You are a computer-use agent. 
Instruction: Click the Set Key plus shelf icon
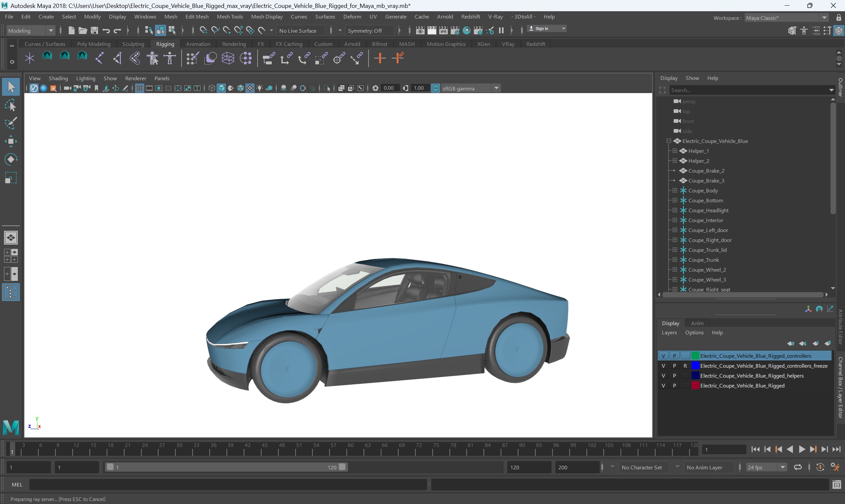click(380, 58)
